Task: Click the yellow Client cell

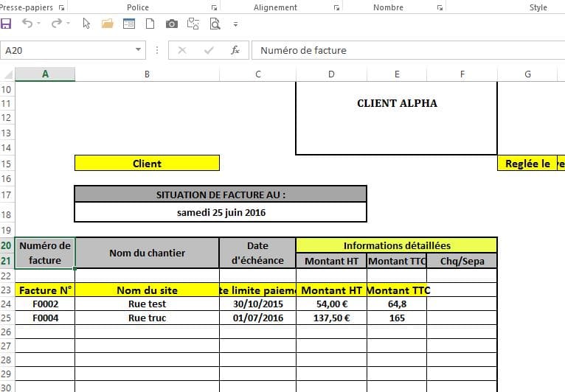Action: click(x=147, y=163)
